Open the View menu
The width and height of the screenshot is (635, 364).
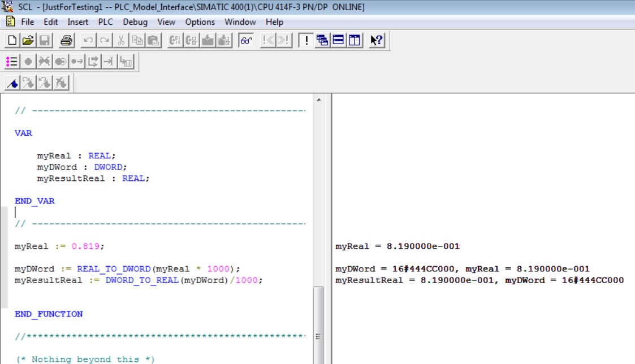coord(166,22)
